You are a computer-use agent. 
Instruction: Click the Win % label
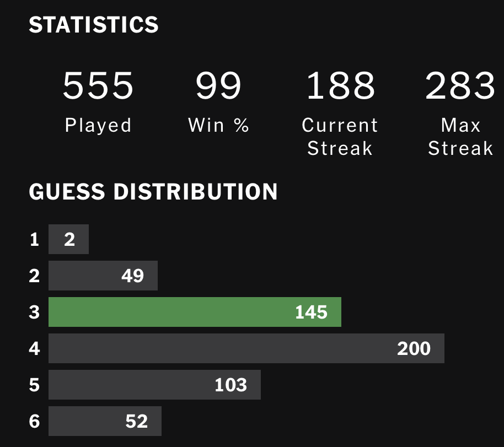pyautogui.click(x=218, y=126)
